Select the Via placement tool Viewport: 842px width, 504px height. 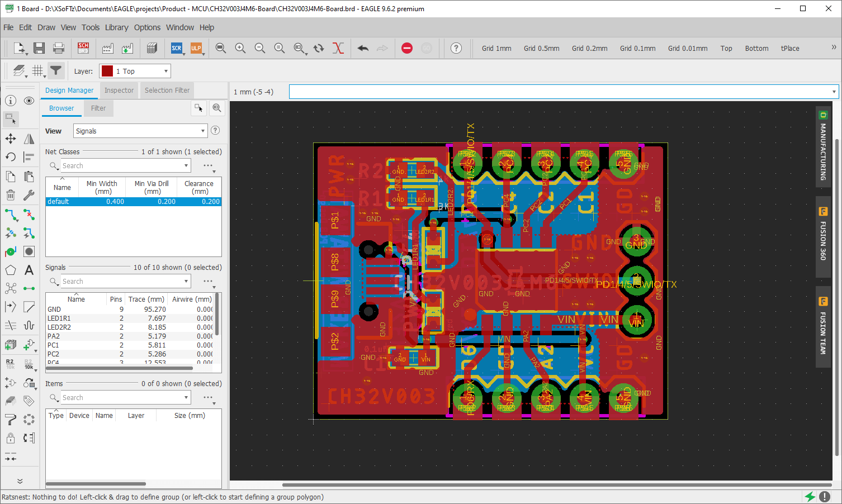click(x=11, y=251)
